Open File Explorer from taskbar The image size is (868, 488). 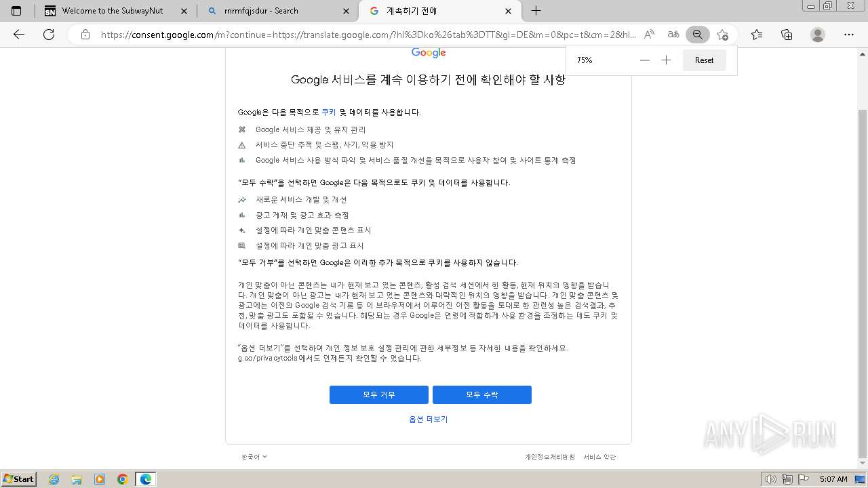coord(77,479)
